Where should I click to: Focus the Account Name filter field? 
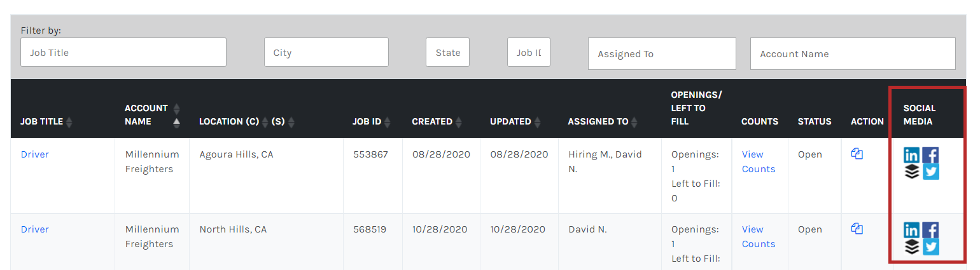pyautogui.click(x=853, y=54)
